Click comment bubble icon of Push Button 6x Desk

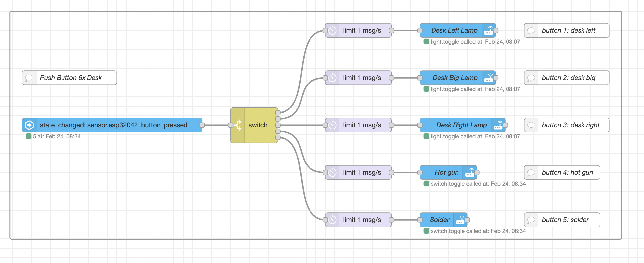[29, 78]
